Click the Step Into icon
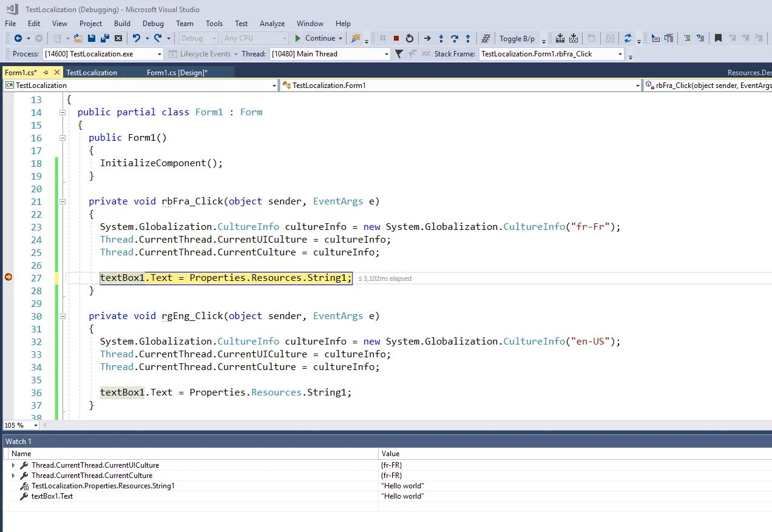The image size is (772, 532). tap(441, 38)
